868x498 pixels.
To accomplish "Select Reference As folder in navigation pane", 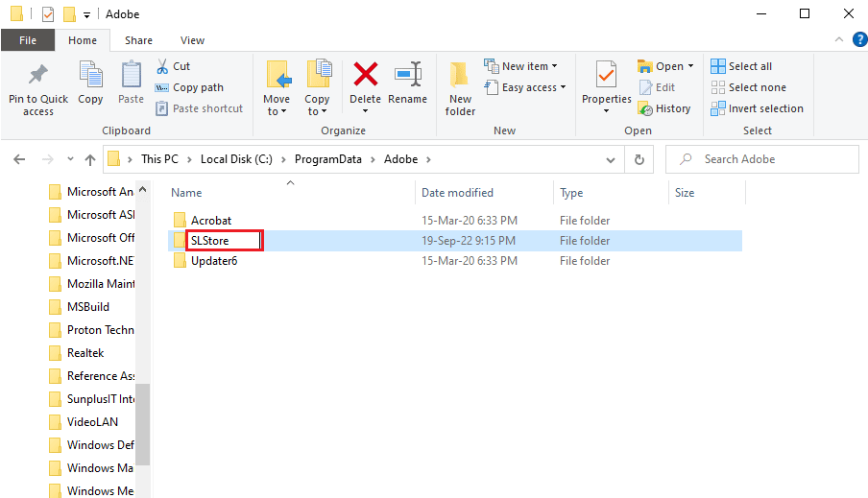I will 92,376.
